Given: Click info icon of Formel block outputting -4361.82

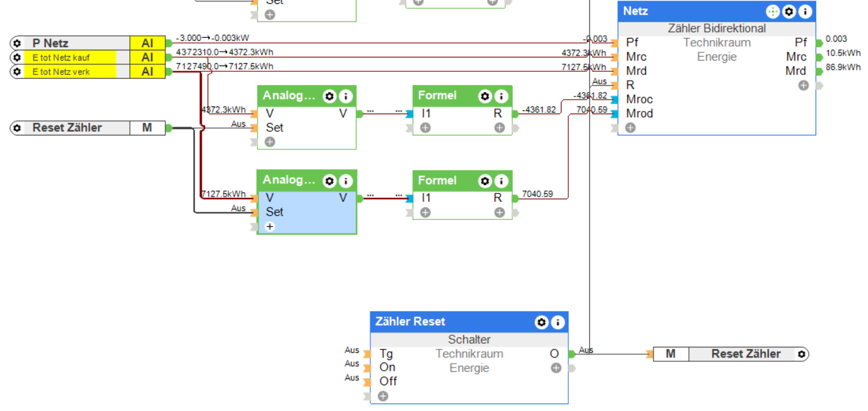Looking at the screenshot, I should [x=501, y=96].
